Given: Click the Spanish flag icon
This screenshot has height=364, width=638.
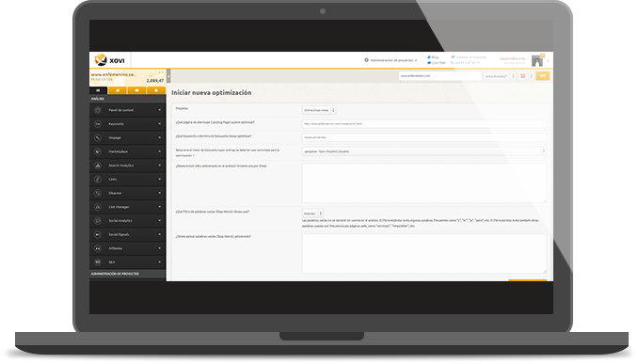Looking at the screenshot, I should click(x=523, y=76).
